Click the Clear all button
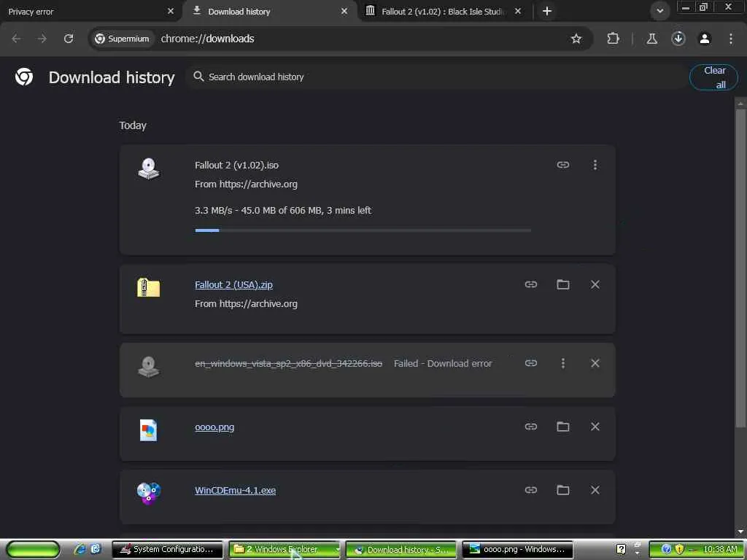 tap(713, 77)
